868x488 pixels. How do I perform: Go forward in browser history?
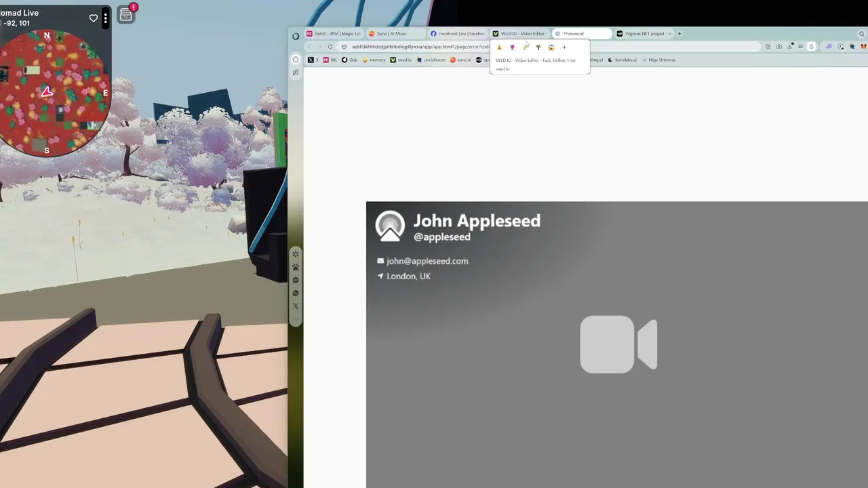[319, 47]
